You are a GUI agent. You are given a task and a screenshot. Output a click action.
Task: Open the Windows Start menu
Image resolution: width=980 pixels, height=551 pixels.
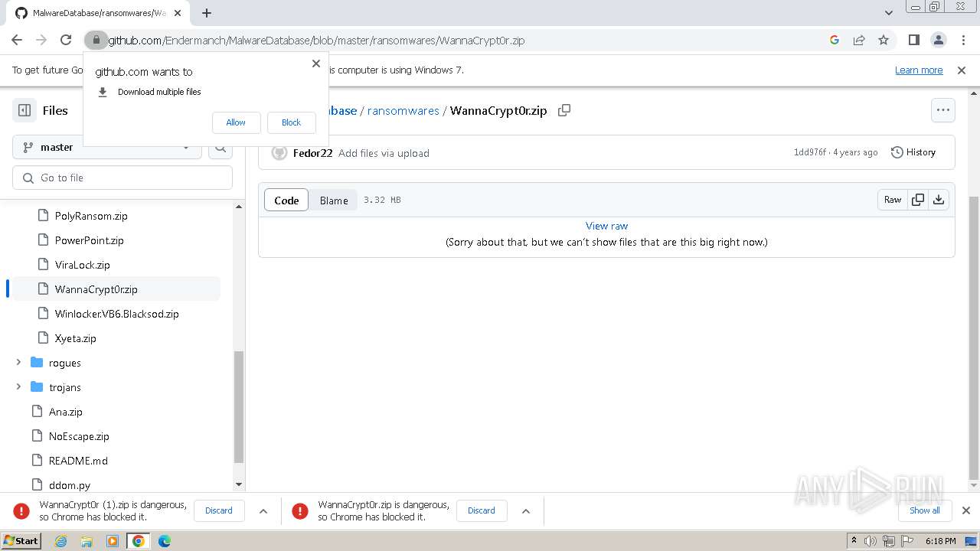[21, 540]
